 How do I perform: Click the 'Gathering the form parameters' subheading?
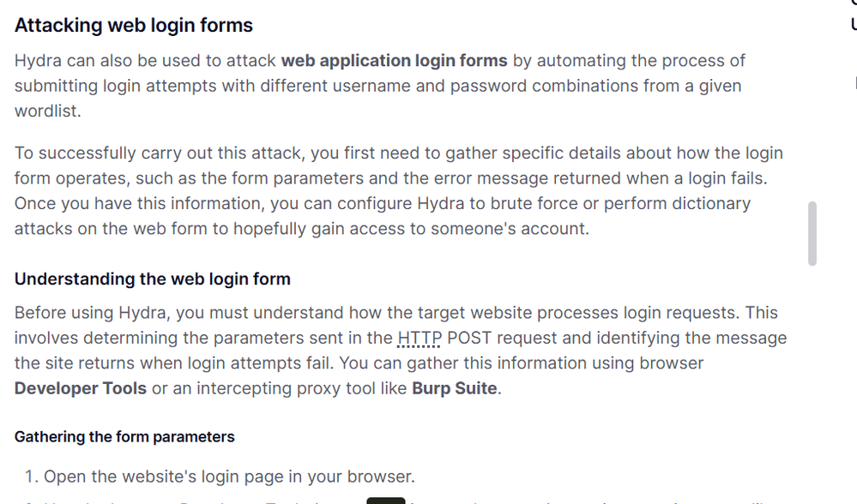point(124,437)
